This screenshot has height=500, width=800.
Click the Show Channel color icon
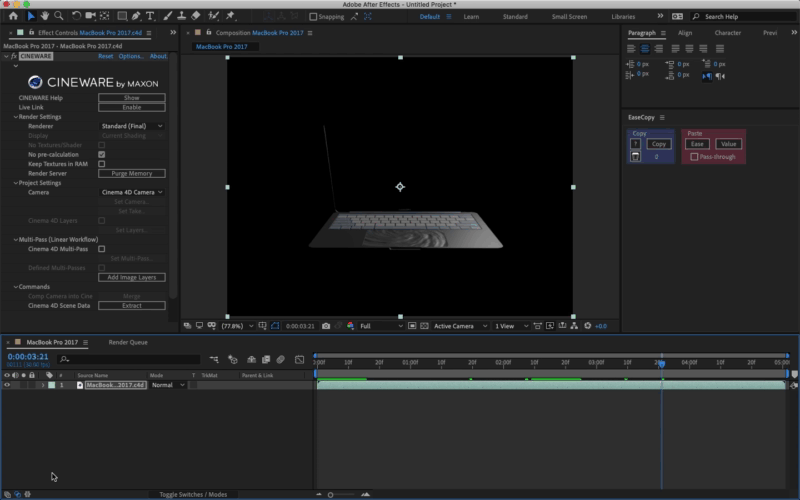pyautogui.click(x=351, y=326)
